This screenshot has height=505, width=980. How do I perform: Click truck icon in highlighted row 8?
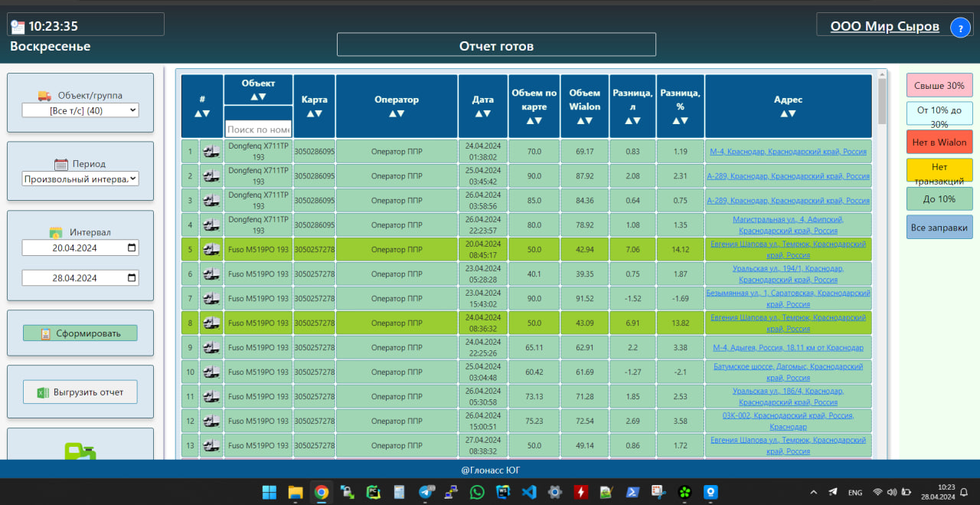(x=211, y=323)
